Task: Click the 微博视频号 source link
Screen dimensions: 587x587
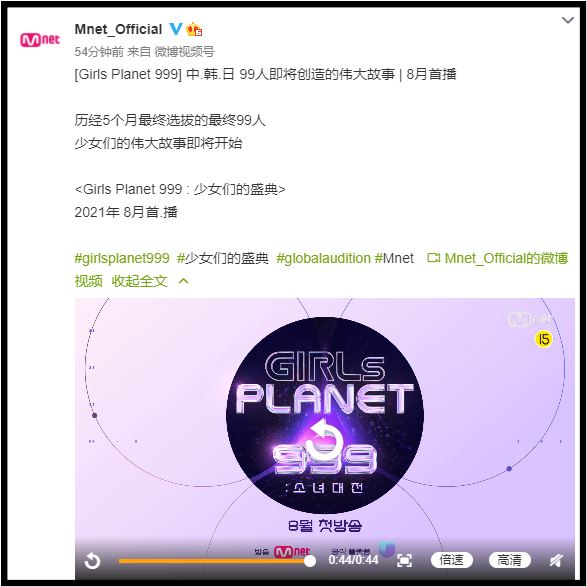Action: point(184,52)
